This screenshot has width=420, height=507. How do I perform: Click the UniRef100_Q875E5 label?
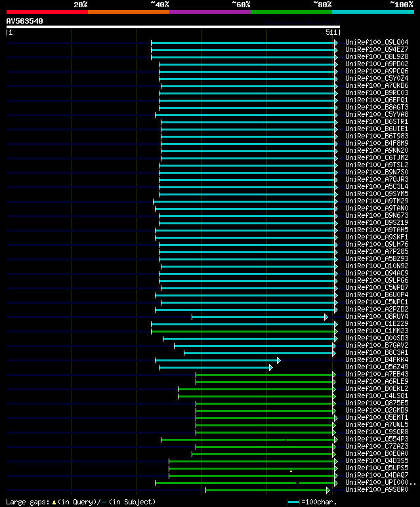click(x=377, y=403)
